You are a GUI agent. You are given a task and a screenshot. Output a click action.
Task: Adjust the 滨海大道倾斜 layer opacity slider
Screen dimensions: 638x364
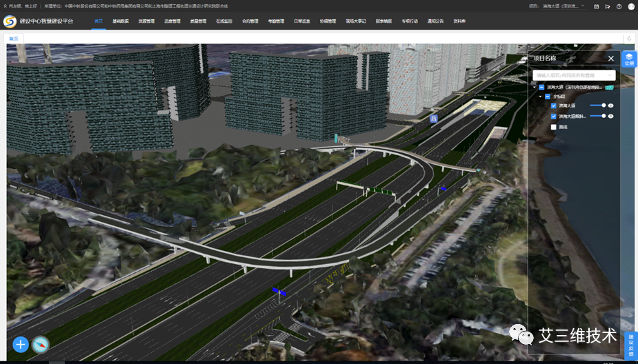tap(598, 116)
